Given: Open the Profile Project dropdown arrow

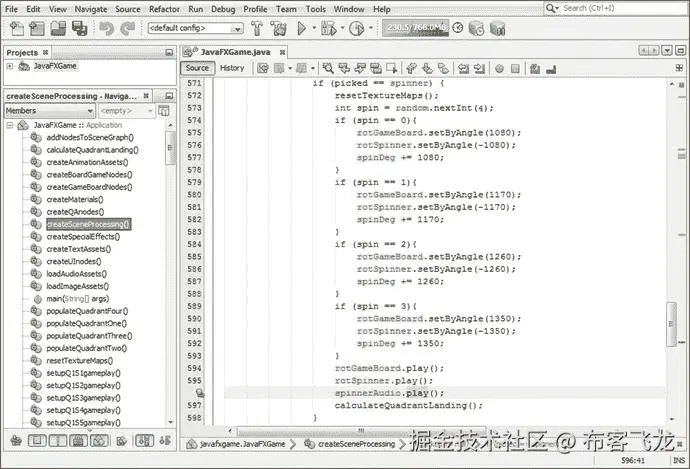Looking at the screenshot, I should (371, 28).
